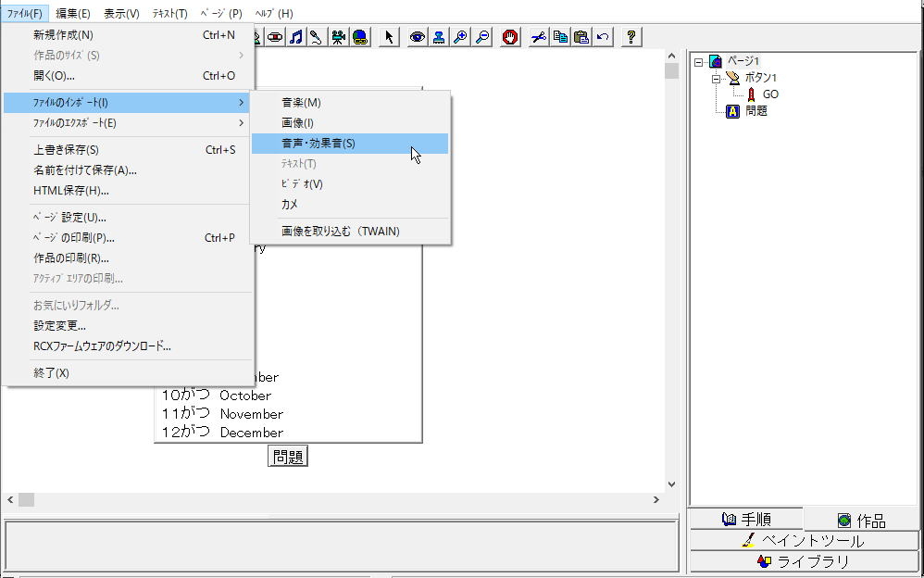The image size is (924, 578).
Task: Select 開く(O)... in File menu
Action: pos(129,76)
